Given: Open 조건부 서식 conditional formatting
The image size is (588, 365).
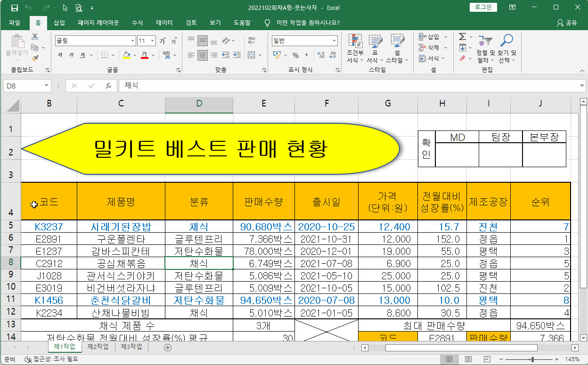Looking at the screenshot, I should pyautogui.click(x=355, y=49).
